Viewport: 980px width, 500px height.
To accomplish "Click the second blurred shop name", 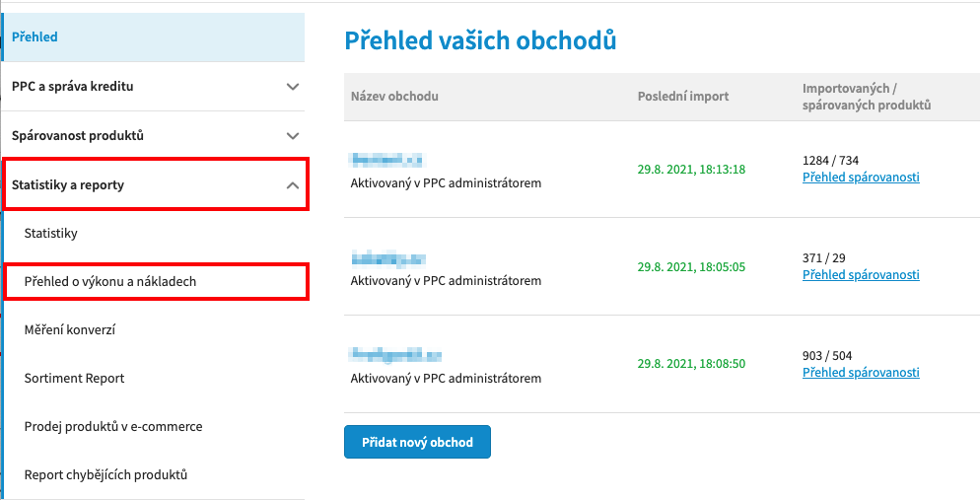I will tap(388, 257).
